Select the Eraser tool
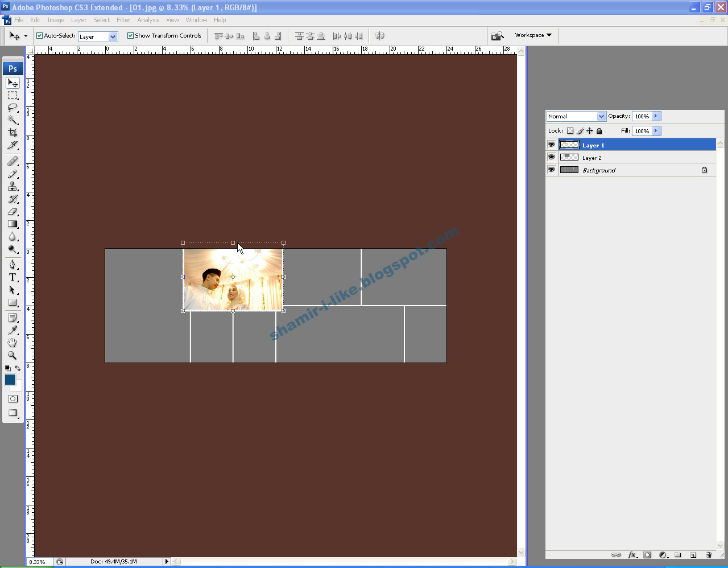 coord(13,212)
